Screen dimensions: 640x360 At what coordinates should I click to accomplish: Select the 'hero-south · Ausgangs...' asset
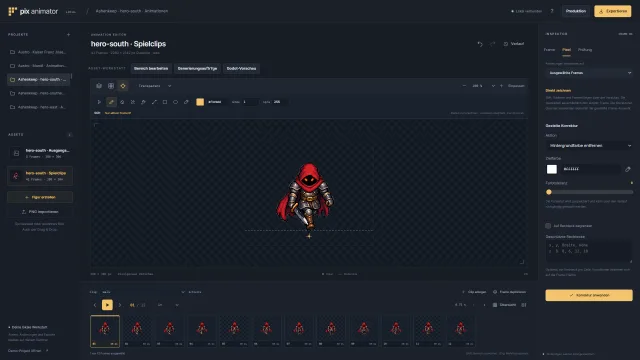pyautogui.click(x=40, y=153)
